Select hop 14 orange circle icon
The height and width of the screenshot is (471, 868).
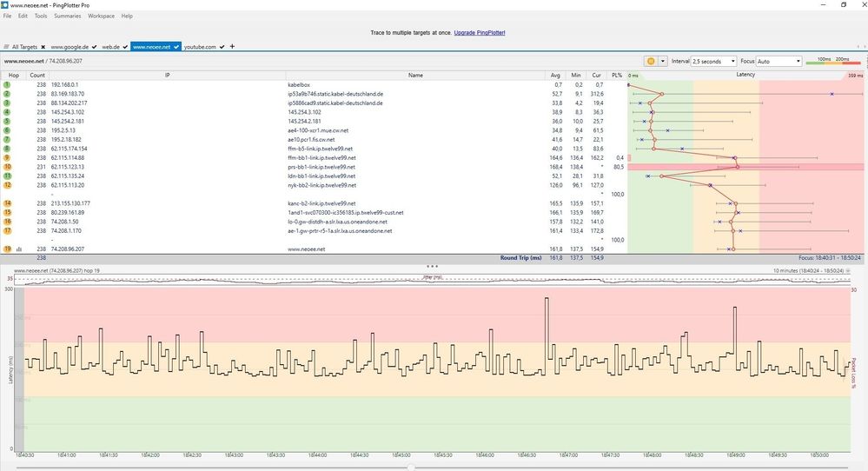coord(7,203)
